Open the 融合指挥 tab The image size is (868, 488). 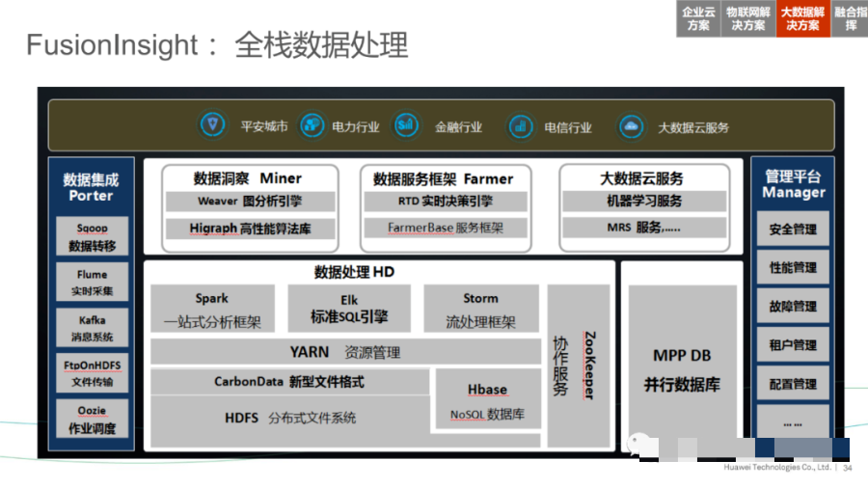[850, 19]
